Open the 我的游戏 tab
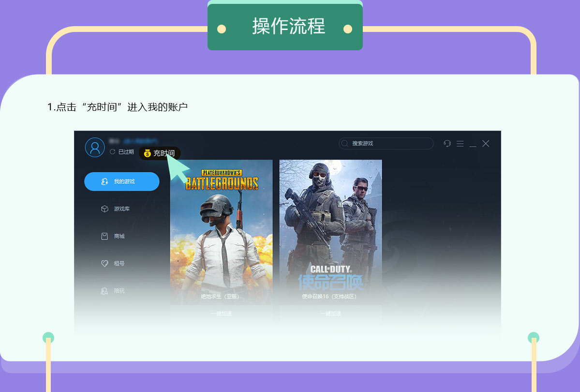580x392 pixels. tap(122, 181)
